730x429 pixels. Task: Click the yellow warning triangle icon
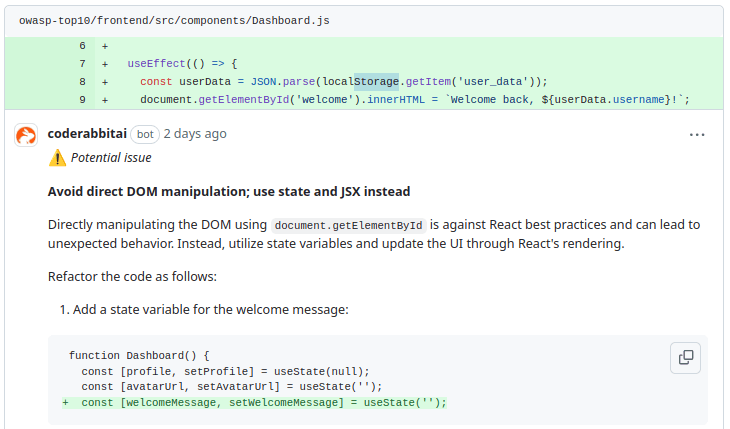coord(57,158)
